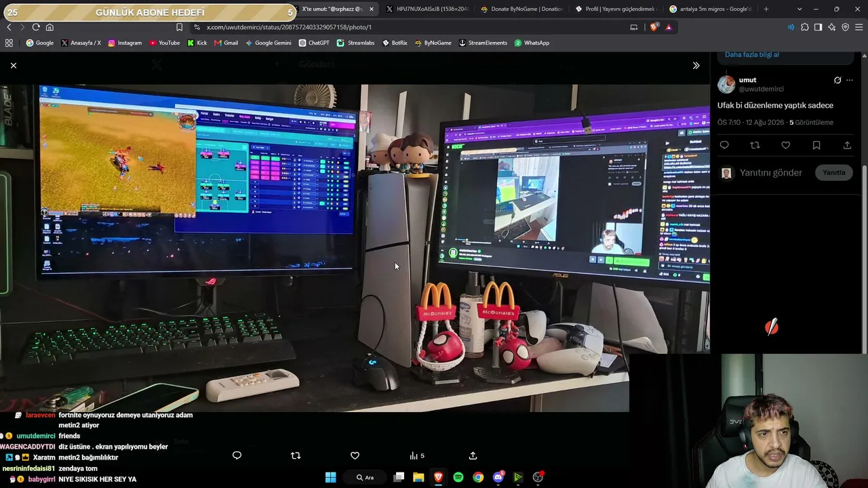Switch to 'X'te umut' browser tab

pyautogui.click(x=332, y=9)
